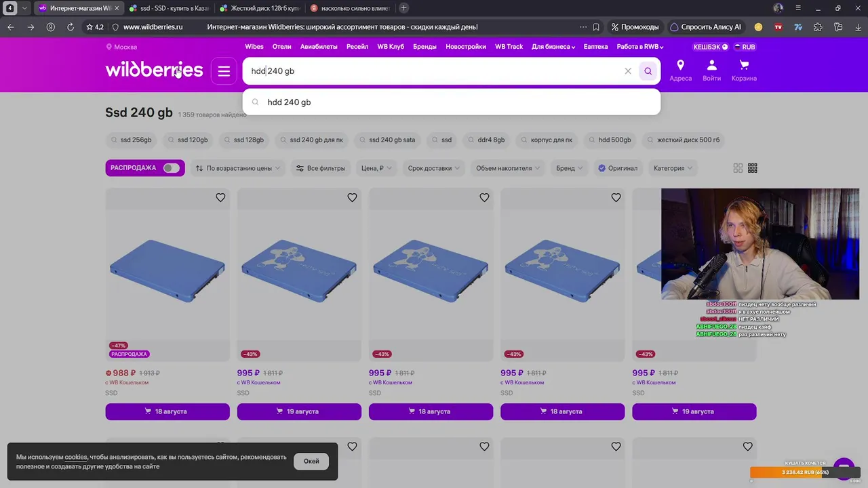Open Адреса pickup points icon
The image size is (868, 488).
[681, 70]
